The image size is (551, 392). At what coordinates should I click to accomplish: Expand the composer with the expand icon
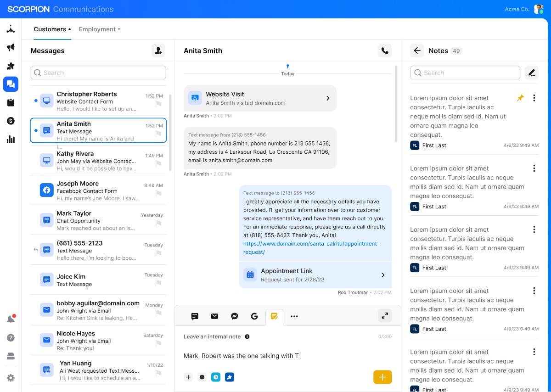tap(385, 316)
